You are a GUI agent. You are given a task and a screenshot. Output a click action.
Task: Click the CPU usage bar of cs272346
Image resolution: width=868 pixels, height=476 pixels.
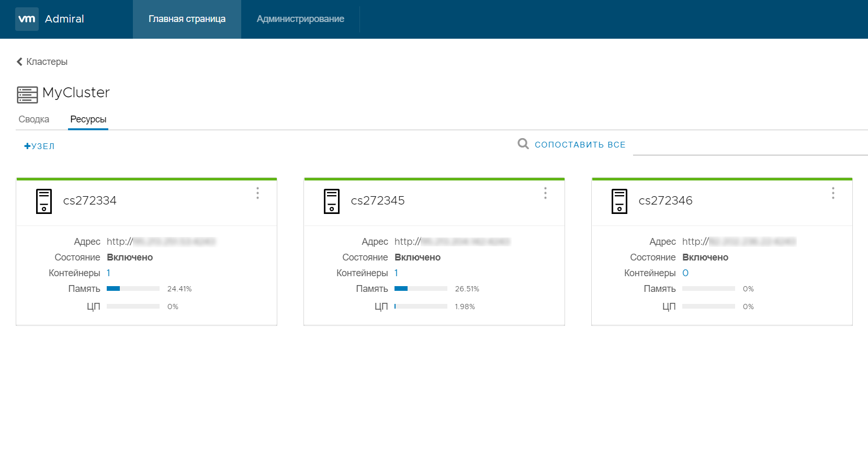click(708, 306)
